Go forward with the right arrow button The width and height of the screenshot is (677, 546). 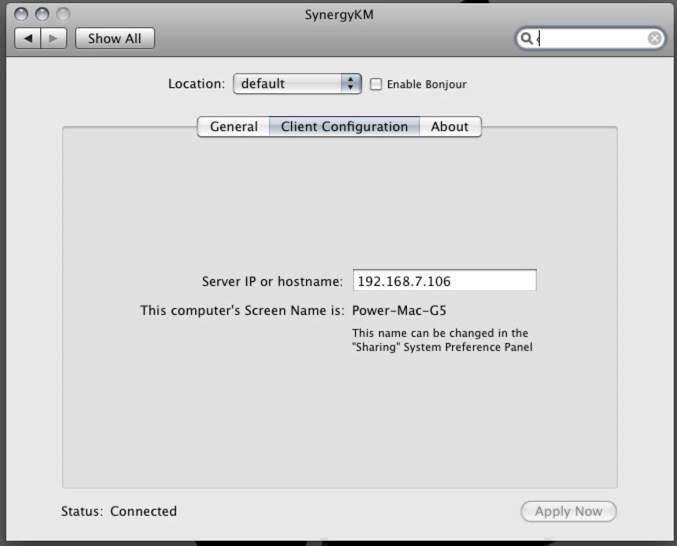pyautogui.click(x=54, y=38)
